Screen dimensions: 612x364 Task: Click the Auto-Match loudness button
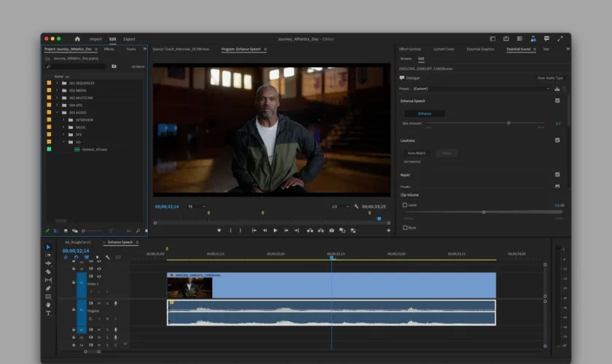pyautogui.click(x=418, y=153)
